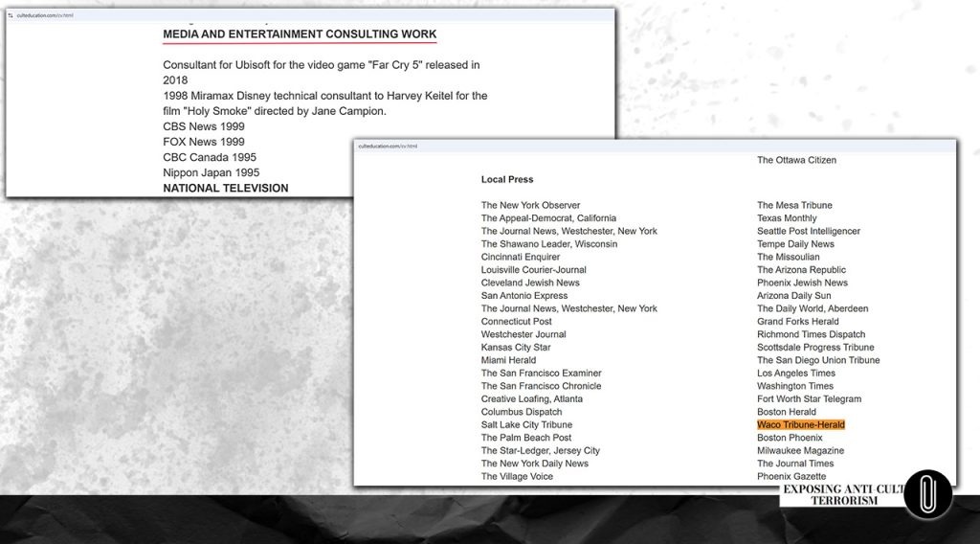Image resolution: width=980 pixels, height=544 pixels.
Task: Click 'The Palm Beach Post'
Action: pyautogui.click(x=526, y=438)
